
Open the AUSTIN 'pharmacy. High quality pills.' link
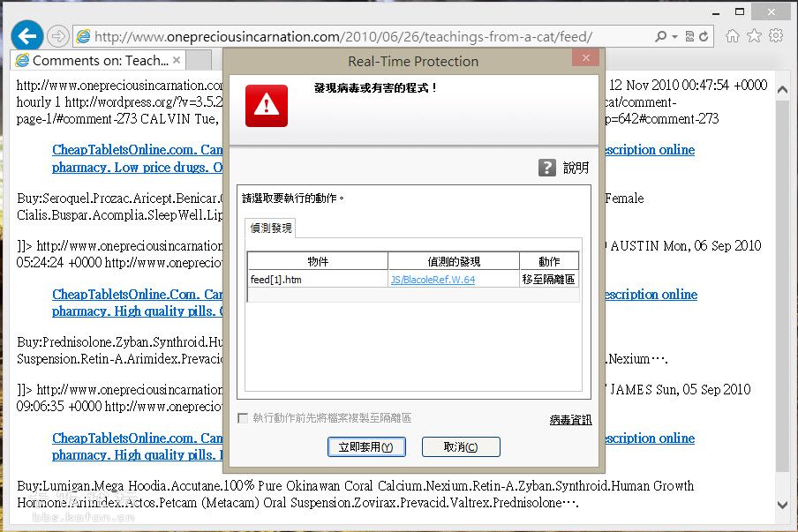point(138,311)
